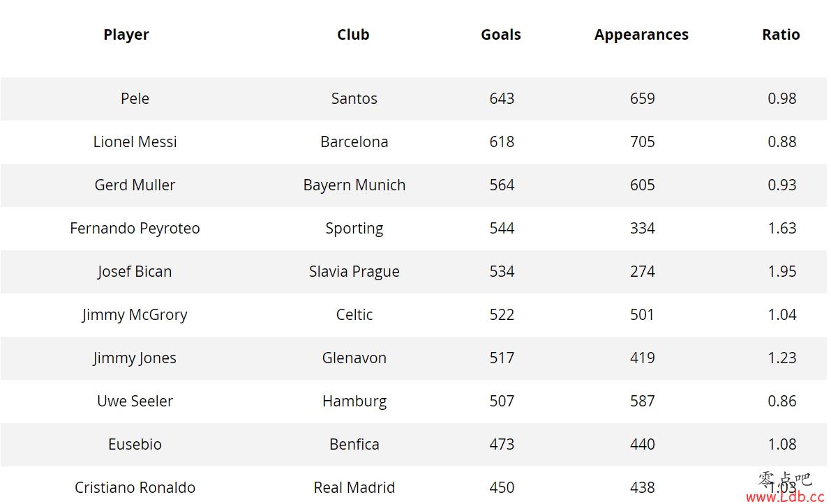Click the Appearances column header

pyautogui.click(x=641, y=35)
